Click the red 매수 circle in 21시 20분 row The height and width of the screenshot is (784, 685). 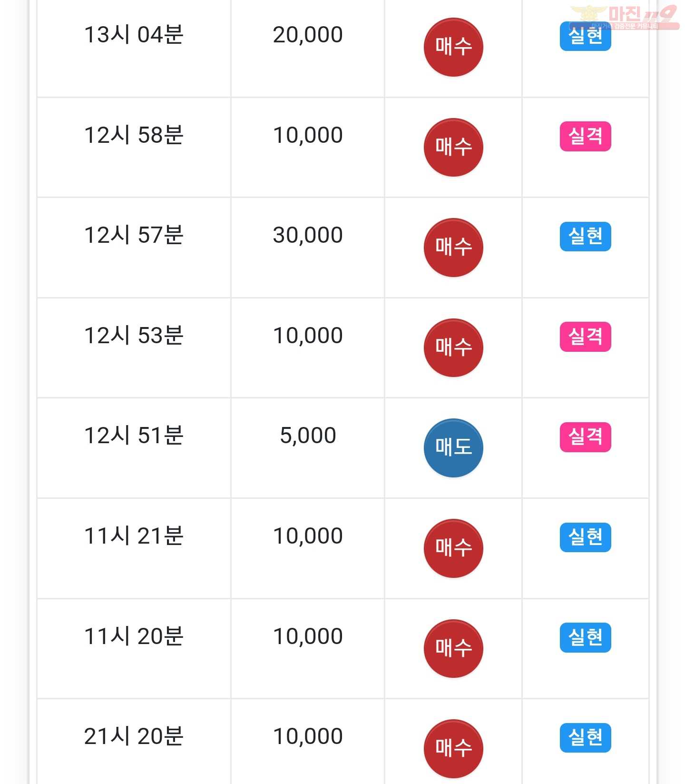click(453, 749)
